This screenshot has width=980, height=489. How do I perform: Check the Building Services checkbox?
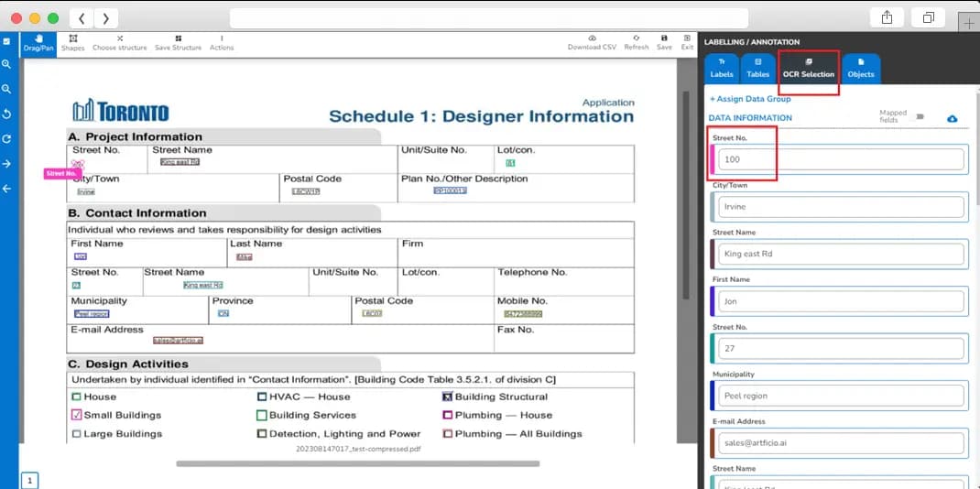[x=262, y=416]
